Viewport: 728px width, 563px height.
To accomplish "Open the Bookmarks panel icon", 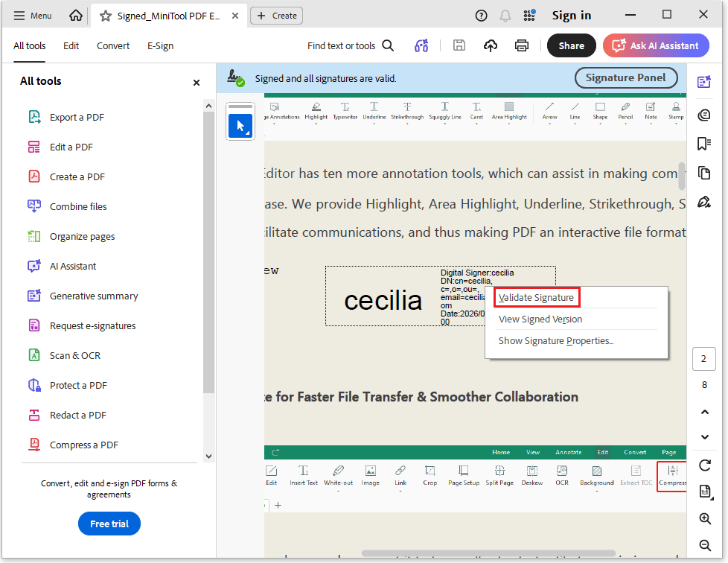I will (x=704, y=144).
